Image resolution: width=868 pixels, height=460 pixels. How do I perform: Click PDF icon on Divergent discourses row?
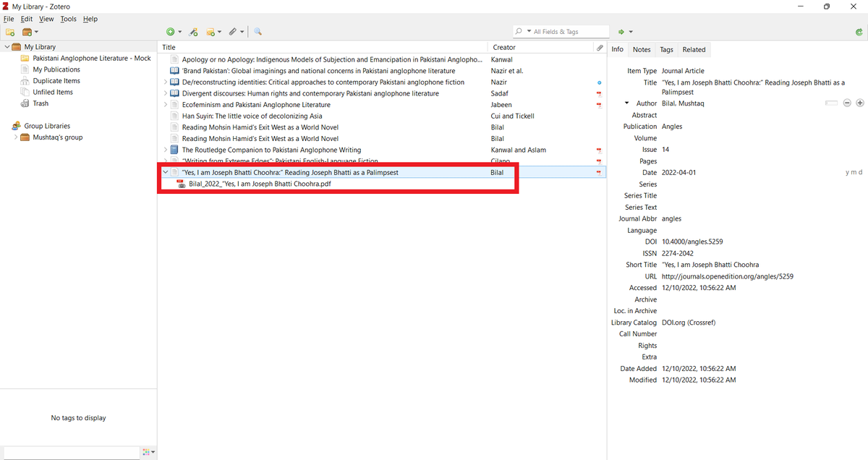599,93
